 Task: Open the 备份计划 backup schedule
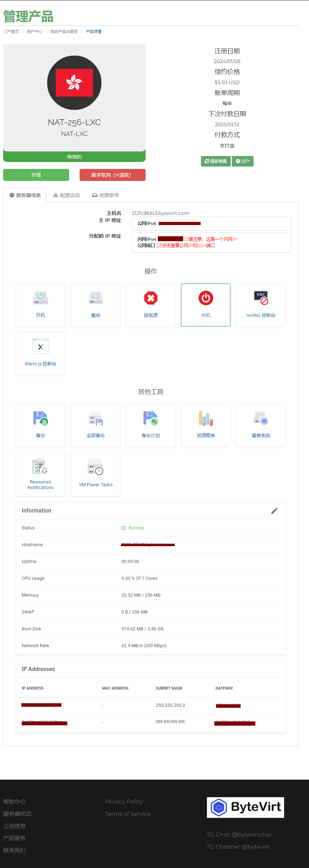[150, 419]
